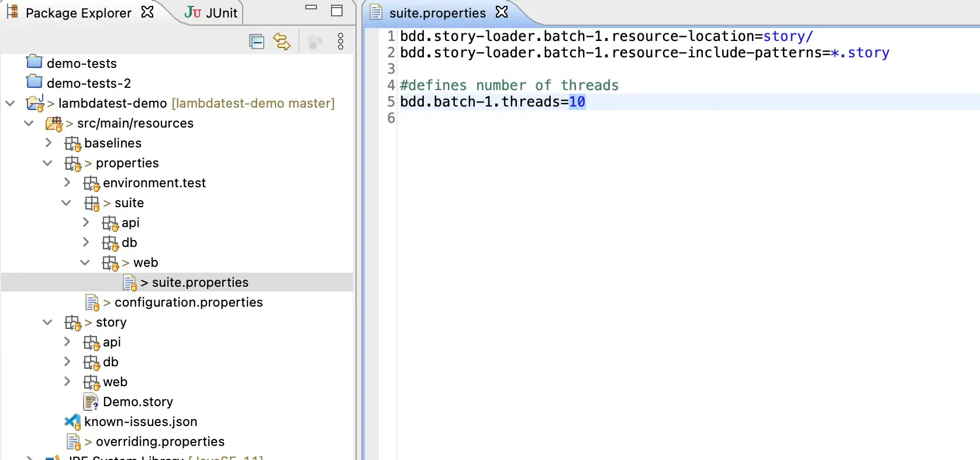
Task: Select the demo-tests-2 project folder icon
Action: (x=35, y=81)
